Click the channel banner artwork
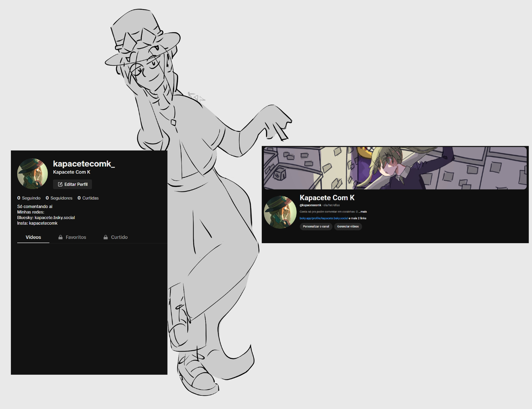 pyautogui.click(x=395, y=168)
